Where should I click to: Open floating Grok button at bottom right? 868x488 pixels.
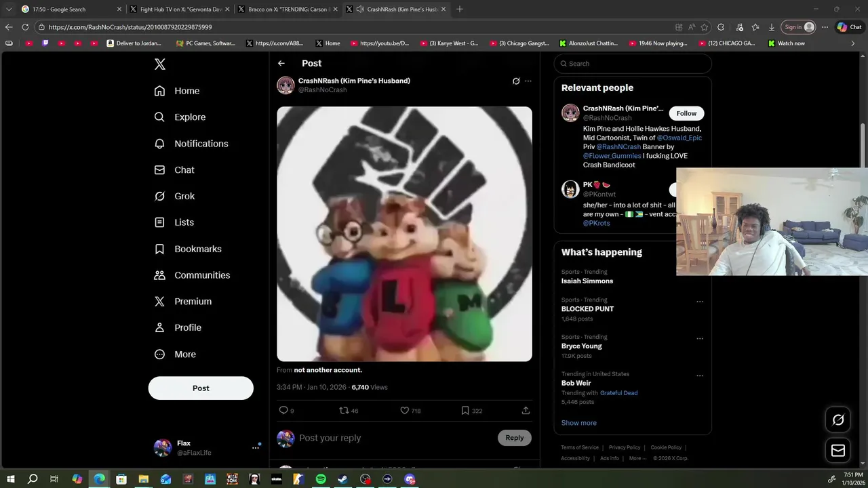click(838, 420)
